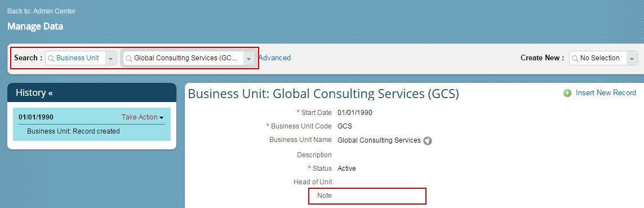Screen dimensions: 644x208
Task: Open the Take Action menu
Action: tap(143, 117)
